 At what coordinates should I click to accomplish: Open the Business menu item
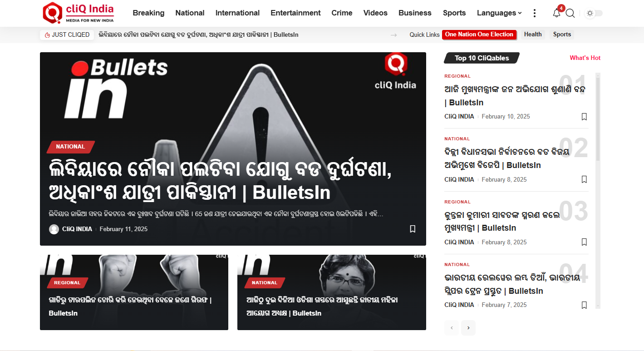coord(415,13)
